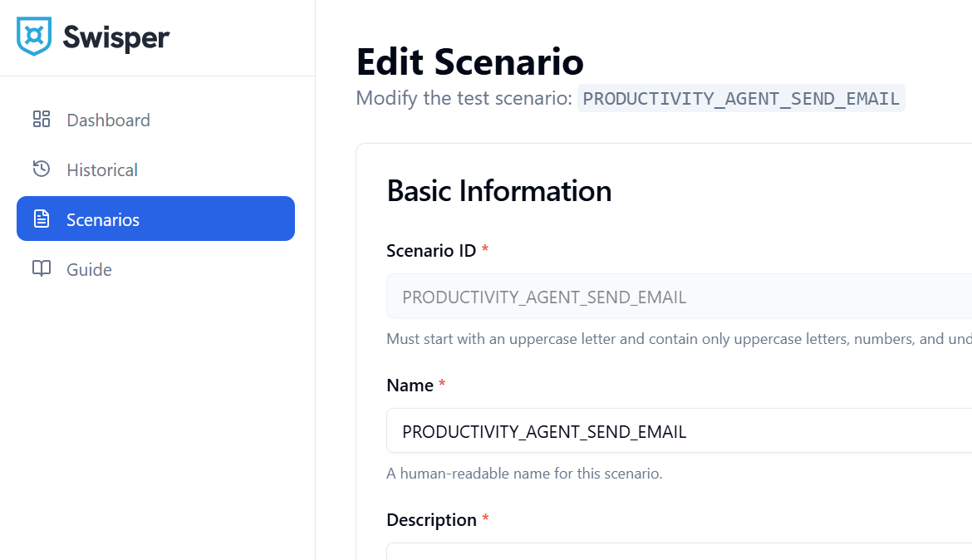Click the 'Must start with an uppercase' hint
Screen dimensions: 972x560
point(679,339)
